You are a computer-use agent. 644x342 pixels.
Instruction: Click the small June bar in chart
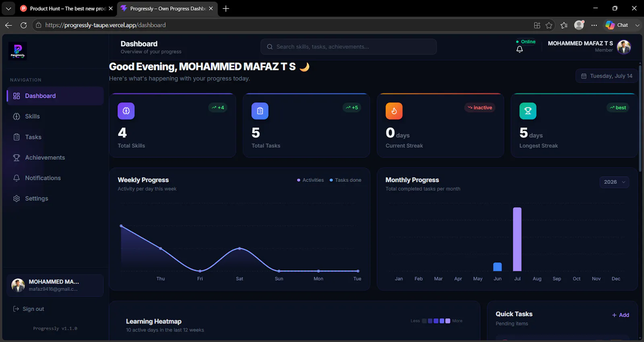coord(497,267)
